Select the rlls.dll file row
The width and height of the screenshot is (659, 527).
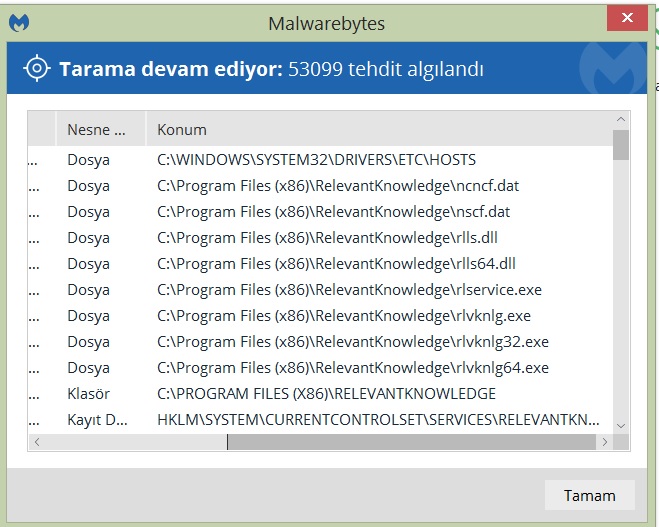[320, 238]
